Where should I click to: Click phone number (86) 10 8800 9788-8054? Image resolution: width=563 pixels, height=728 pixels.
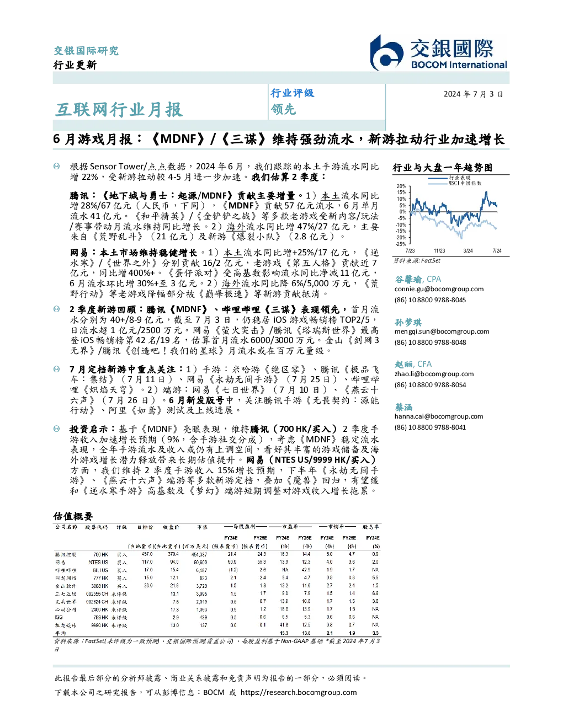pyautogui.click(x=430, y=385)
